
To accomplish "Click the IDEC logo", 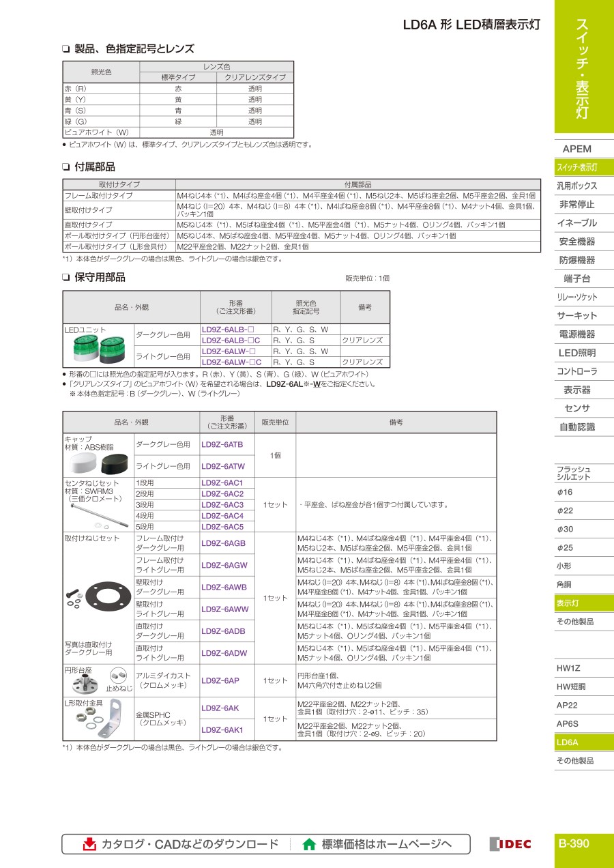I will (510, 844).
